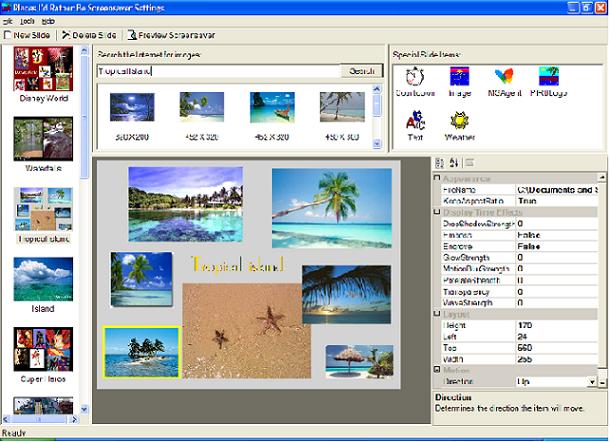Click the Left value 24
Viewport: 610px width, 442px height.
(x=557, y=337)
